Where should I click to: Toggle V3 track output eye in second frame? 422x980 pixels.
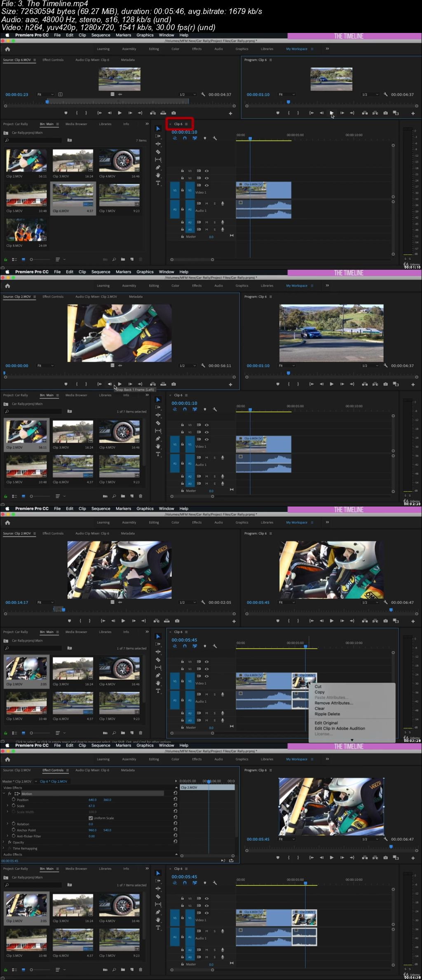coord(207,425)
